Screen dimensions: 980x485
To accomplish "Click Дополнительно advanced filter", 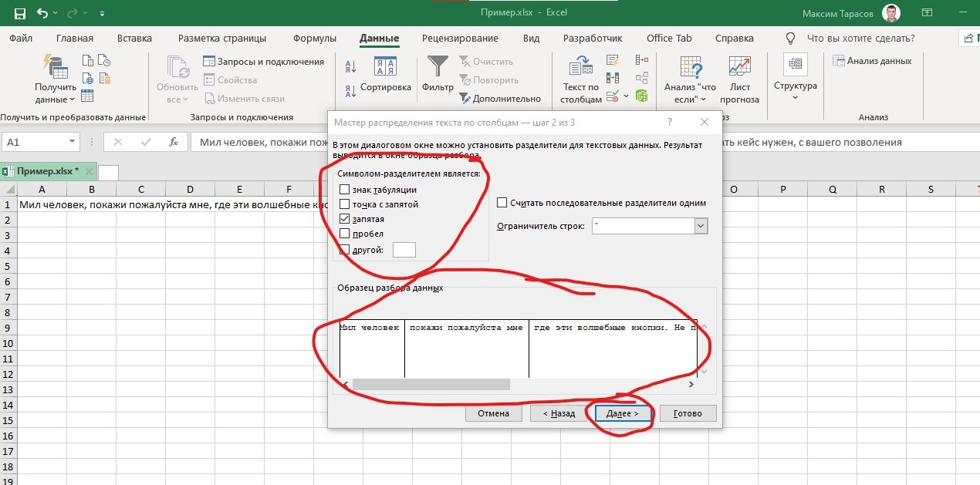I will point(500,99).
